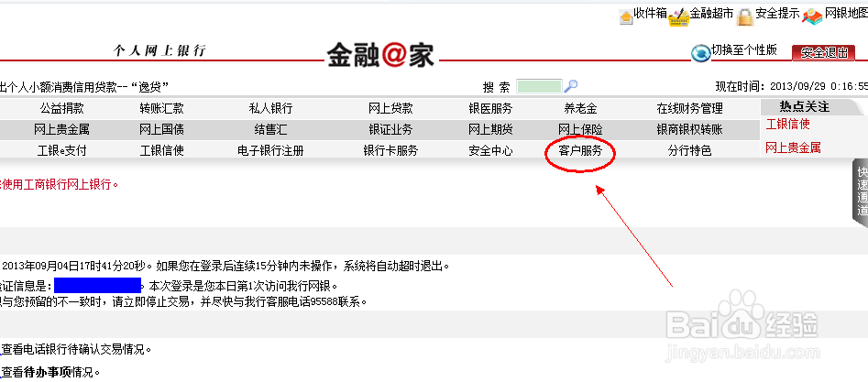Click 本次登录是您本日第1次访问 text
Image resolution: width=868 pixels, height=382 pixels.
[243, 286]
